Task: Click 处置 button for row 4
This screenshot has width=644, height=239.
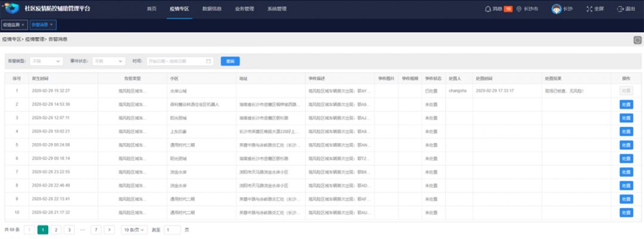Action: point(626,131)
